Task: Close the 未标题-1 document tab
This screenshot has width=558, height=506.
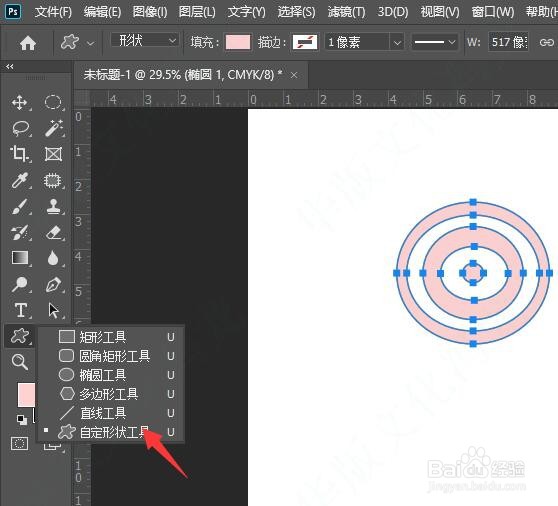Action: [x=294, y=75]
